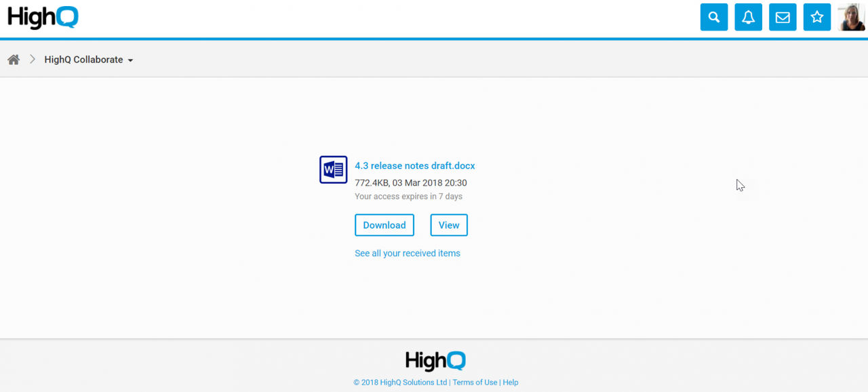Click the file size and date text
The image size is (868, 392).
click(411, 183)
